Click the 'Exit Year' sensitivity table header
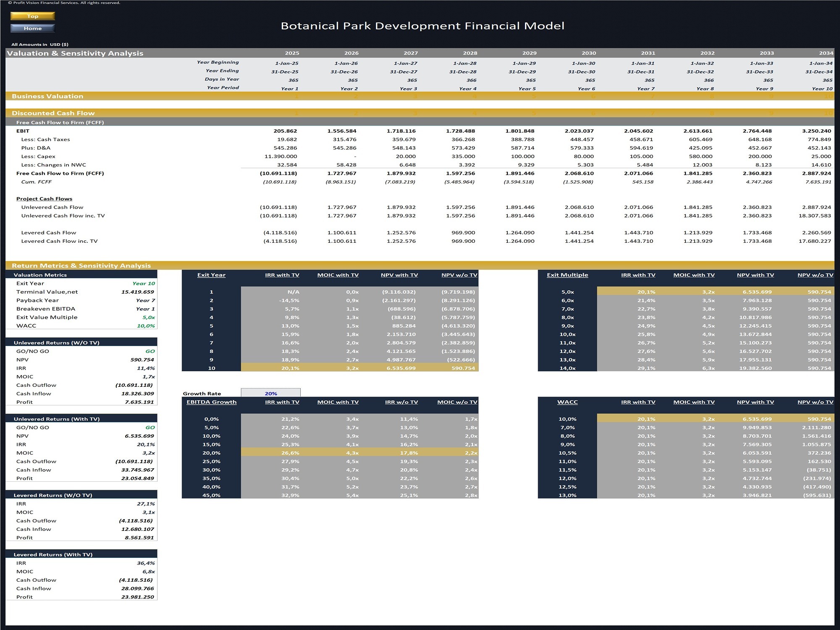 click(211, 275)
